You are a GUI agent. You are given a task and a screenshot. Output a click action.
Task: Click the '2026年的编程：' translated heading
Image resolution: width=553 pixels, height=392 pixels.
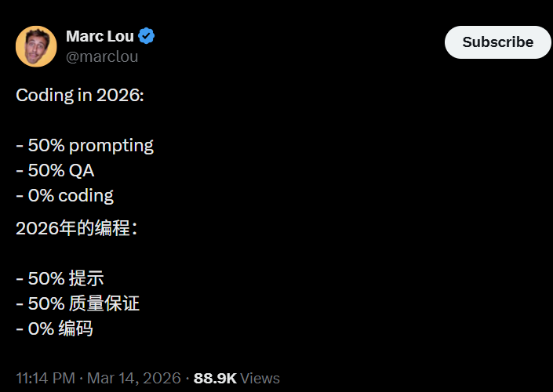coord(77,229)
